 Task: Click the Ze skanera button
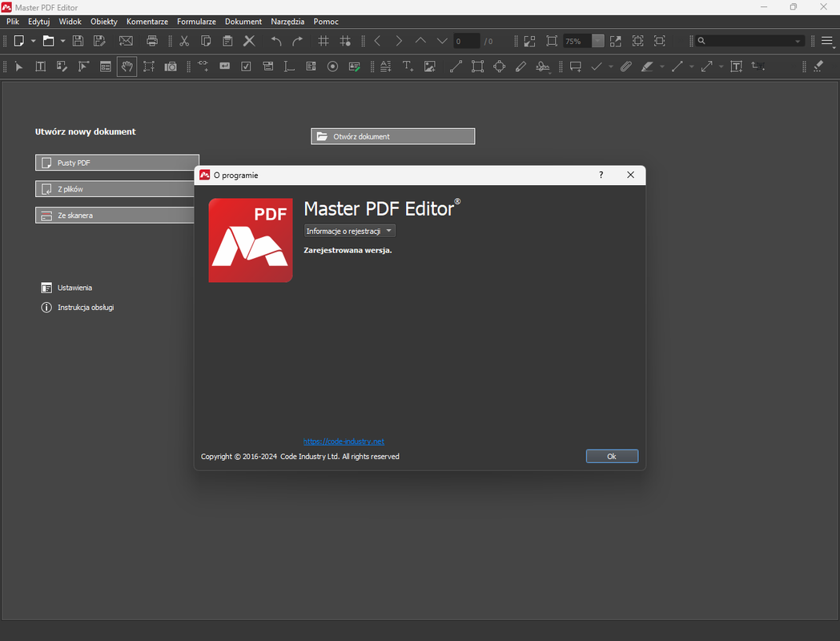tap(115, 215)
